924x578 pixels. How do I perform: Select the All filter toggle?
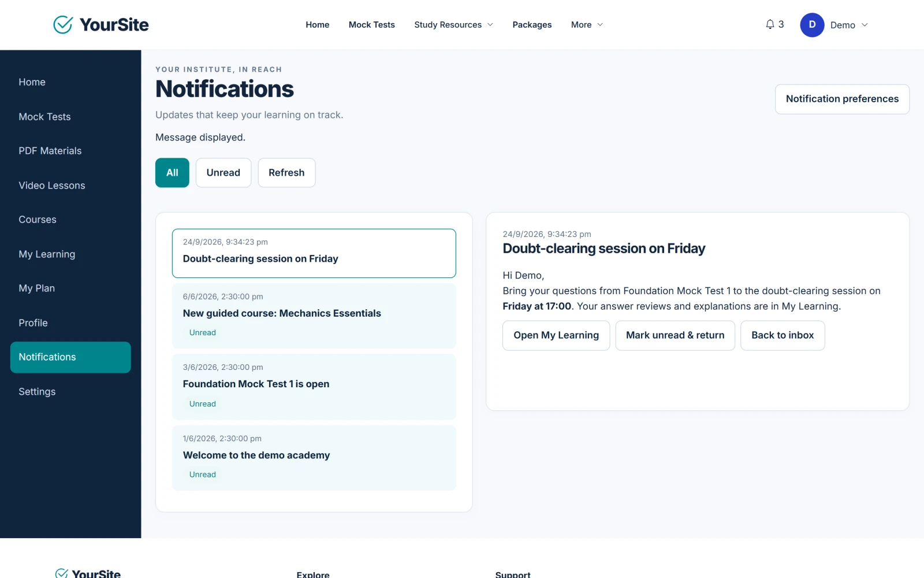(172, 173)
